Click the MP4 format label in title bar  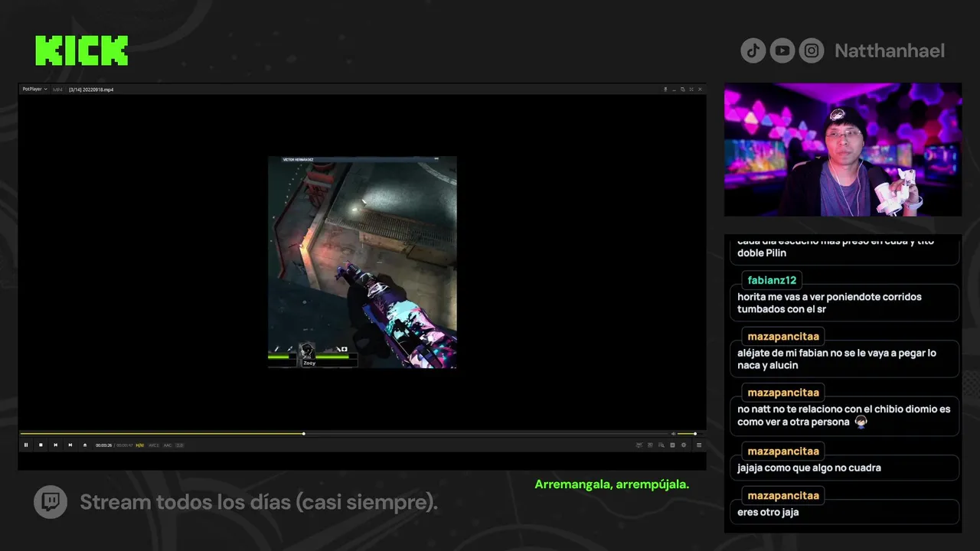[x=57, y=90]
